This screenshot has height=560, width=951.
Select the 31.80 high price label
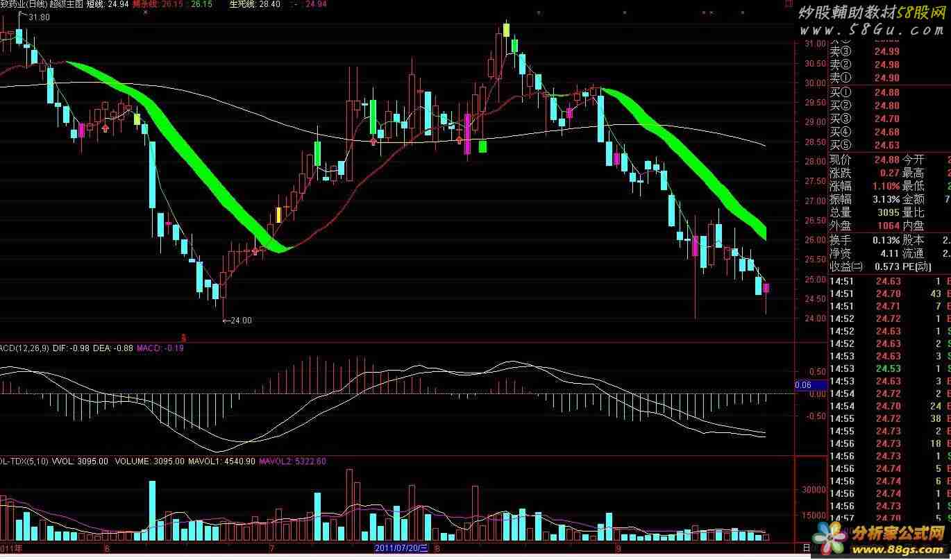[x=39, y=17]
